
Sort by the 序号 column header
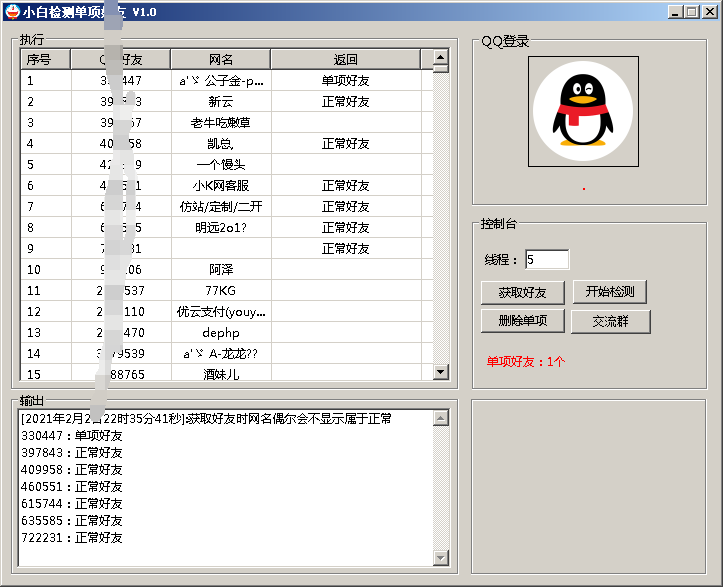pyautogui.click(x=45, y=60)
